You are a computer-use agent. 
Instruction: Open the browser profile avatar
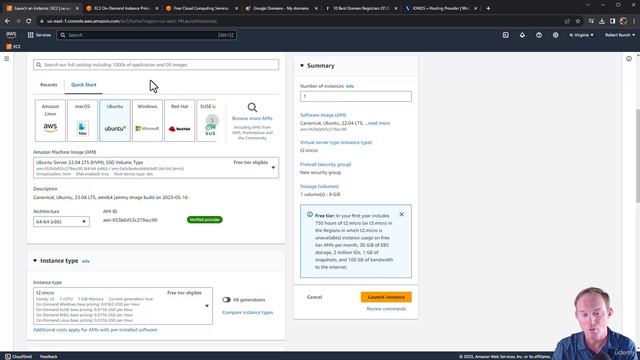[623, 21]
